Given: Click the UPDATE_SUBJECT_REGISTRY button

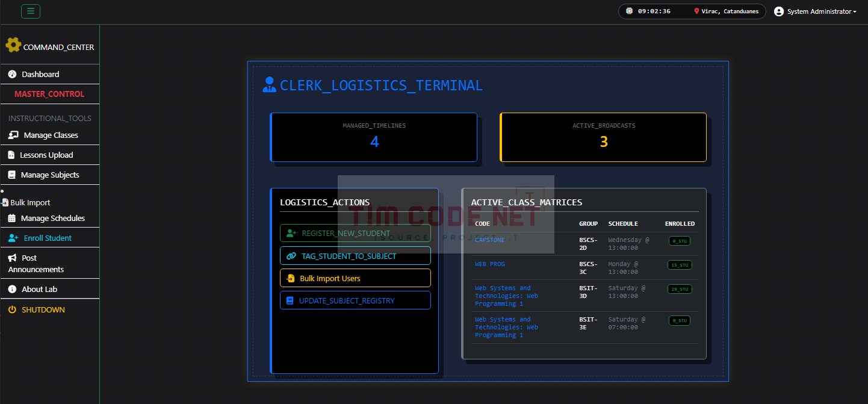Looking at the screenshot, I should [x=355, y=300].
